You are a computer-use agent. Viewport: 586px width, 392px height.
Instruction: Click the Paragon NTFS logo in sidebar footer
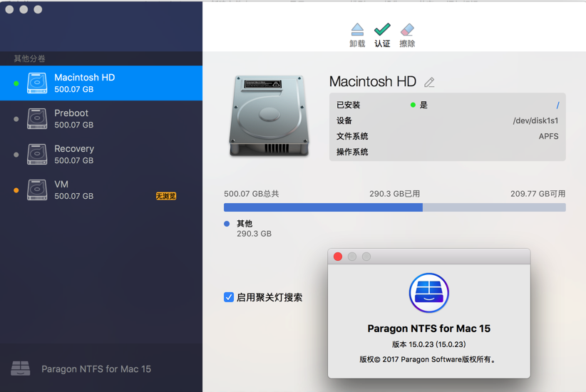point(20,368)
